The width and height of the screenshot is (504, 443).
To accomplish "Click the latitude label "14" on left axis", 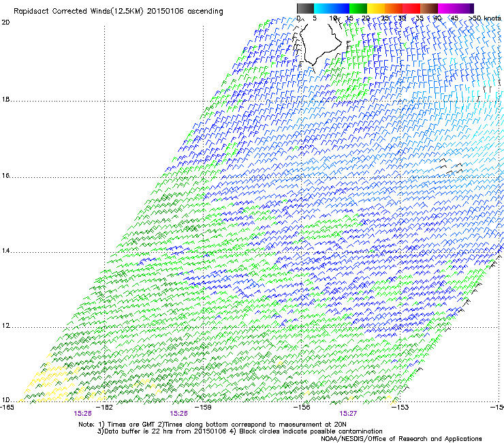I will point(5,251).
